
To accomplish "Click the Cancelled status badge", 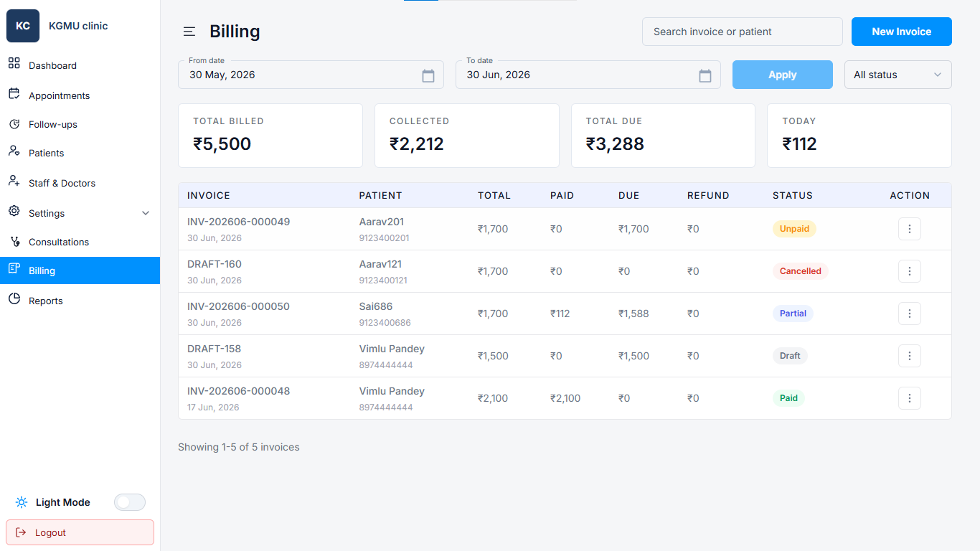I will coord(801,271).
